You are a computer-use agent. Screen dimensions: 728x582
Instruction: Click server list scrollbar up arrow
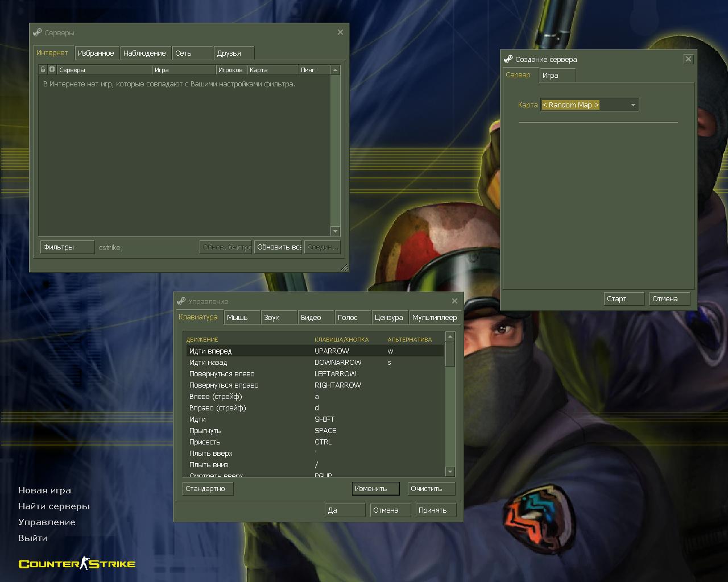click(x=335, y=70)
